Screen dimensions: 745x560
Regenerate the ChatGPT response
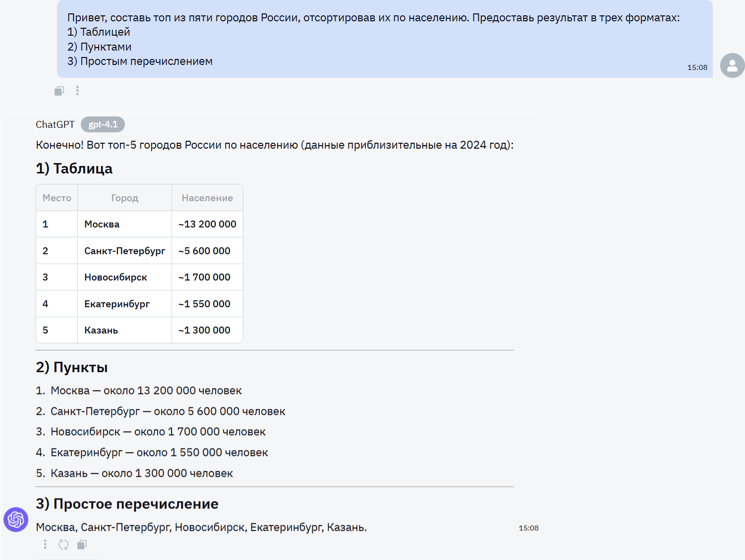pos(63,545)
